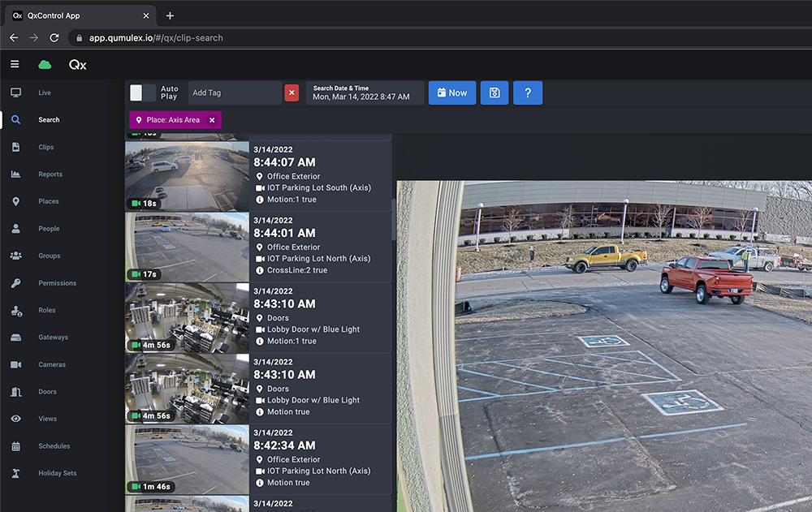Click the Clips file icon
This screenshot has height=512, width=812.
[x=16, y=147]
